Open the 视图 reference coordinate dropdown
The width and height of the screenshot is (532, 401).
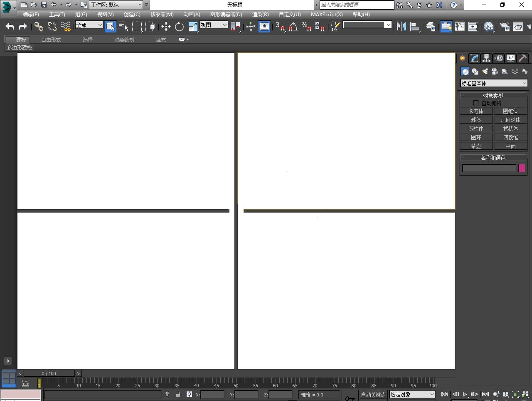214,25
